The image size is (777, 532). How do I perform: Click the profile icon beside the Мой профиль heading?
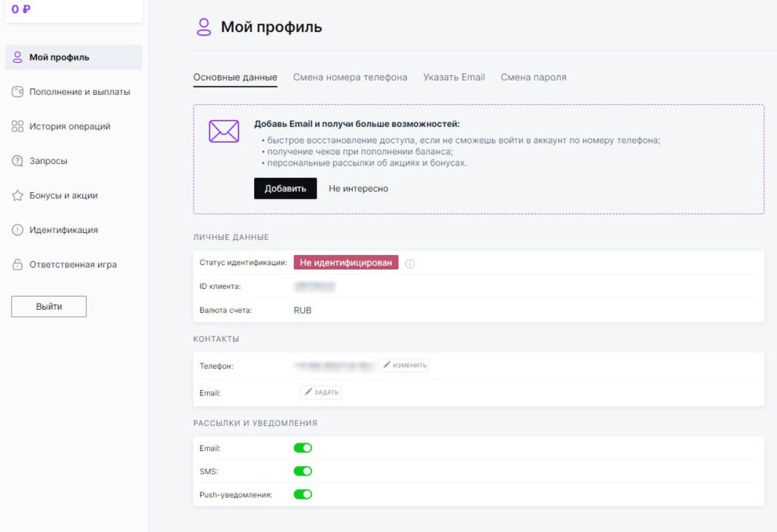pyautogui.click(x=203, y=27)
